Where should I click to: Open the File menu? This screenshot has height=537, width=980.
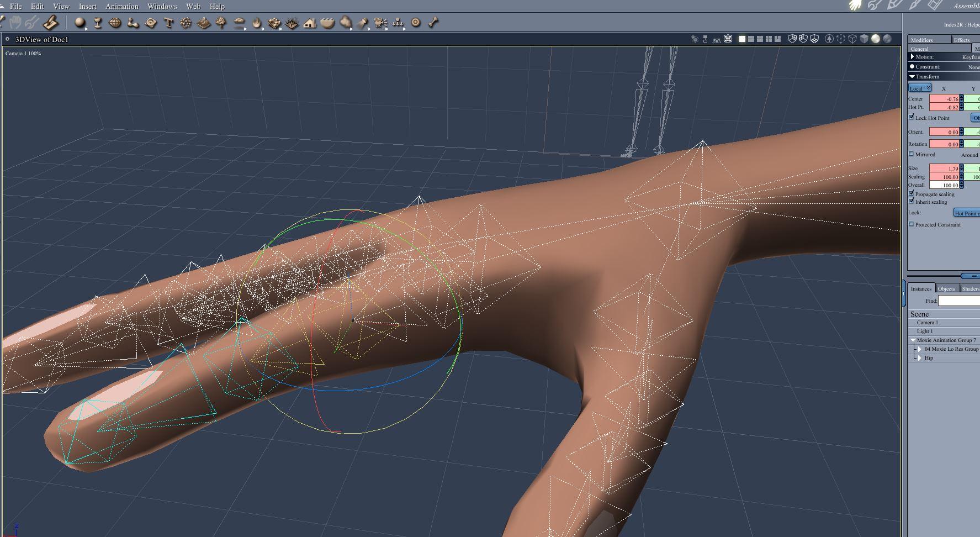(16, 6)
